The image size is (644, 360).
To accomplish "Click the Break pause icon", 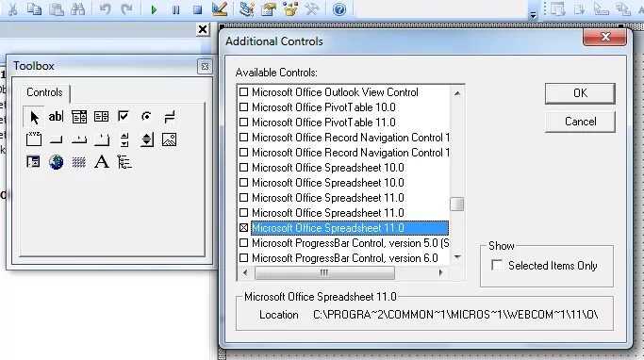I will tap(175, 9).
